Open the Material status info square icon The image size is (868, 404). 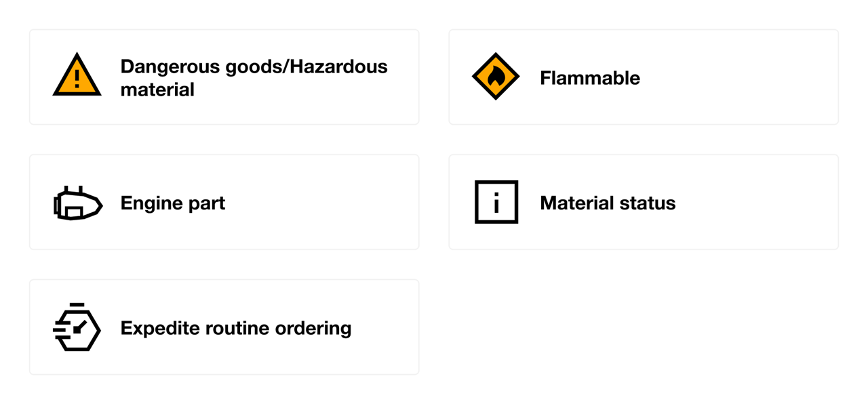coord(496,202)
